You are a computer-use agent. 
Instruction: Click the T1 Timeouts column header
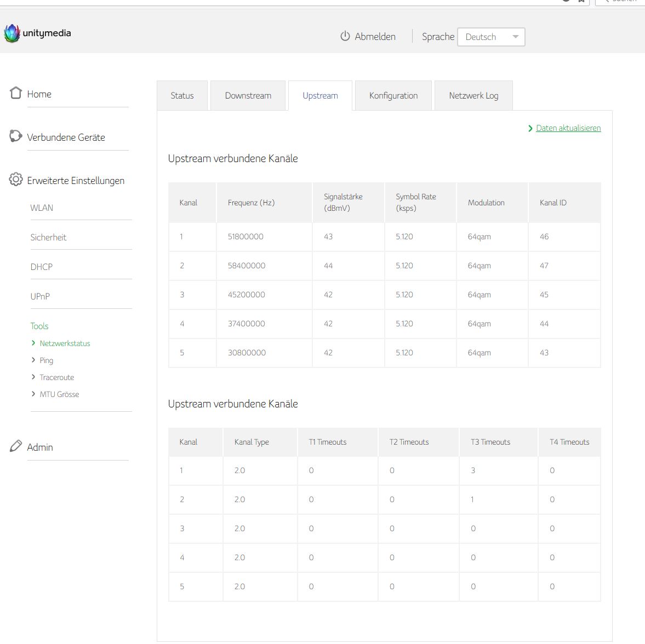(x=328, y=442)
